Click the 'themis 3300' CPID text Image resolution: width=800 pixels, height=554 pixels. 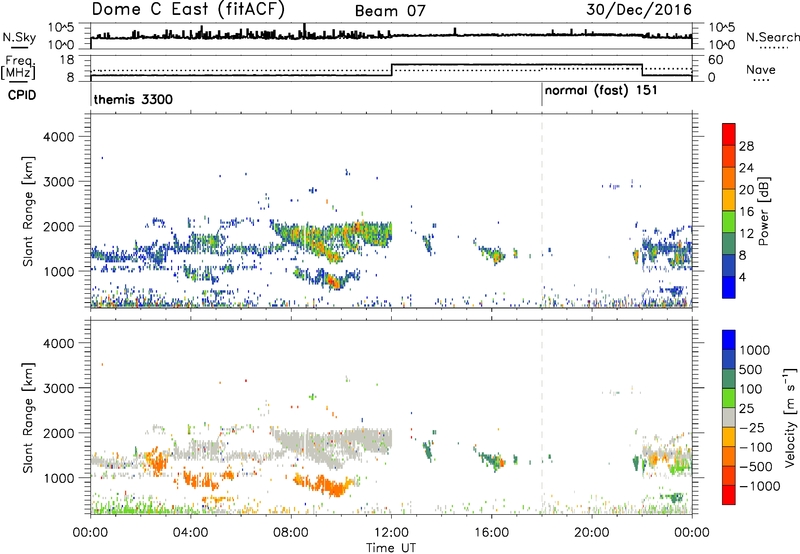133,99
